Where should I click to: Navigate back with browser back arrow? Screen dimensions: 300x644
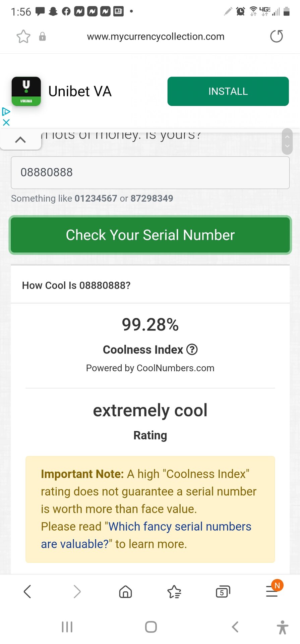(x=27, y=592)
